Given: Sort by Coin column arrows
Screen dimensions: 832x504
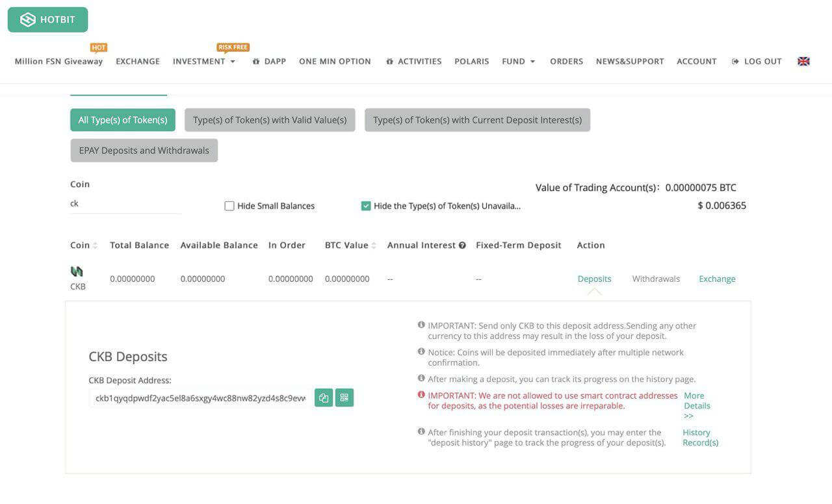Looking at the screenshot, I should [x=96, y=246].
